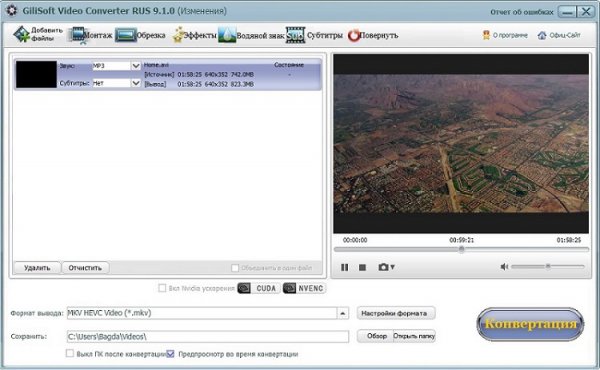
Task: Click Открыть папку open folder button
Action: [x=414, y=336]
